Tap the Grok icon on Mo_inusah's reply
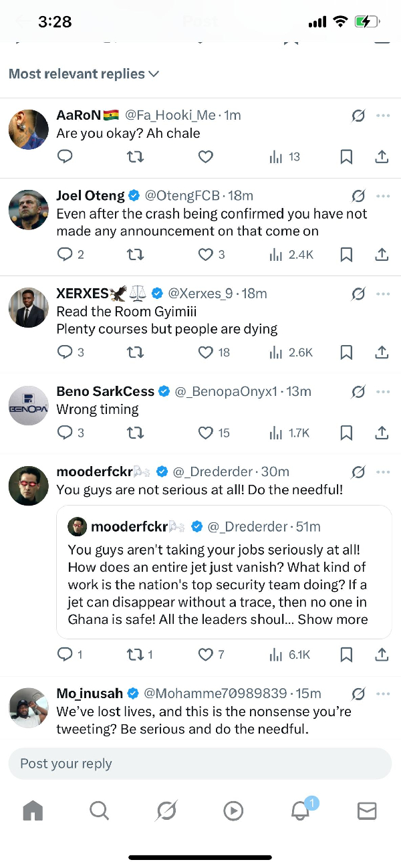This screenshot has width=401, height=868. click(x=358, y=693)
